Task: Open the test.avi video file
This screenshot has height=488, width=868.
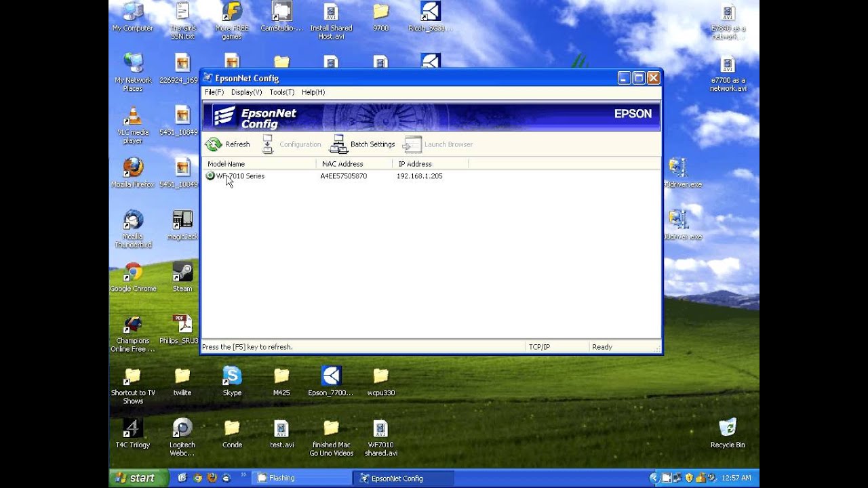Action: click(x=281, y=434)
